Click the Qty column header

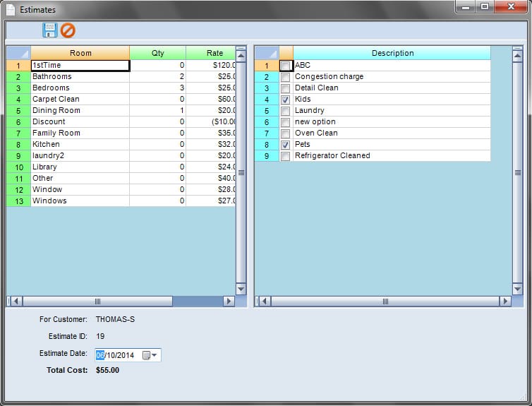click(x=157, y=53)
